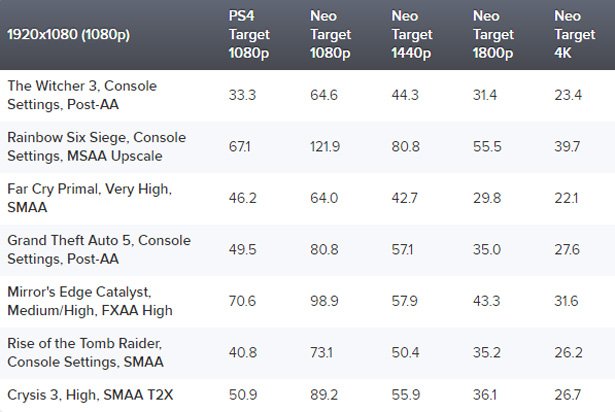Click the Neo Target 1800p column header

494,34
